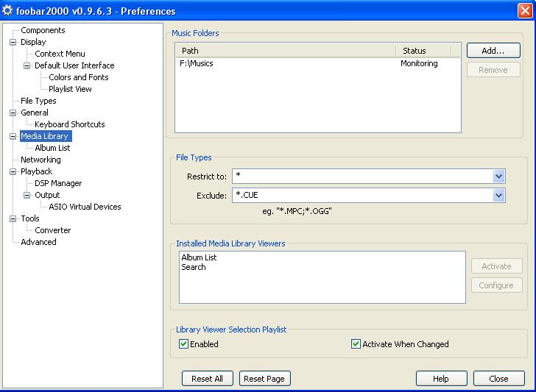Open Colors and Fonts page
Viewport: 536px width, 392px height.
pyautogui.click(x=78, y=77)
